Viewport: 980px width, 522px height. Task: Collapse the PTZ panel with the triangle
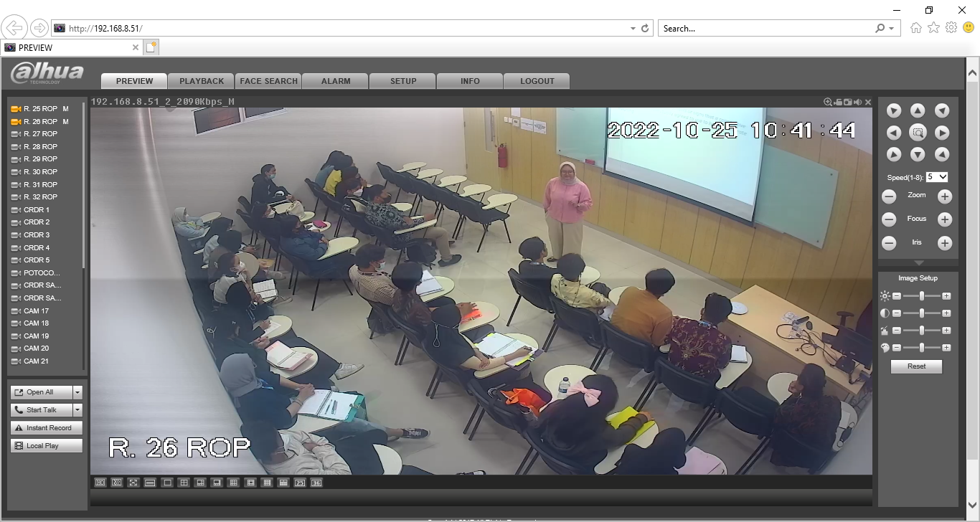(x=918, y=263)
